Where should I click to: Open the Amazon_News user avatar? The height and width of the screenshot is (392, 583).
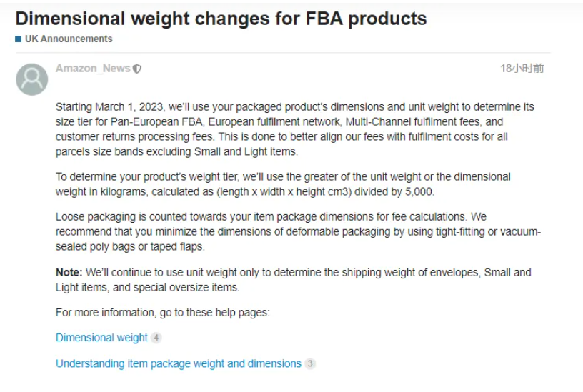(x=31, y=79)
